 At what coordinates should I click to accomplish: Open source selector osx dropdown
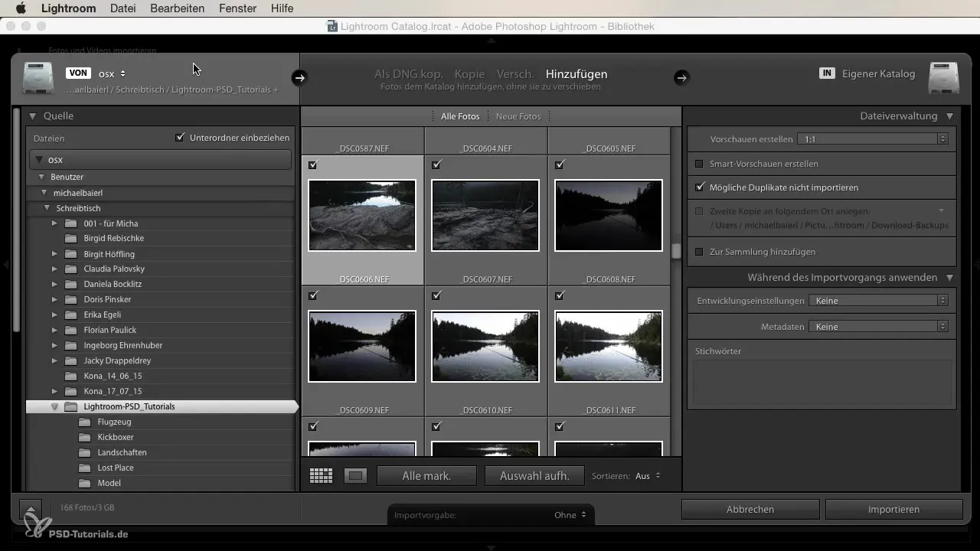coord(112,73)
